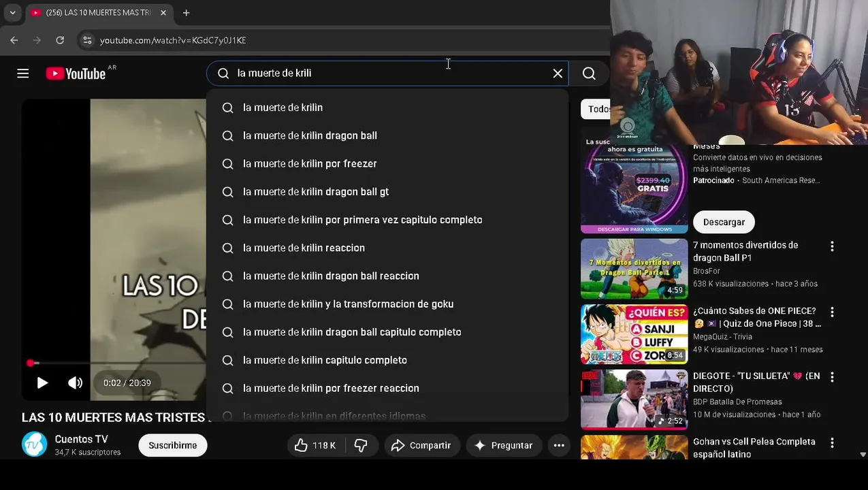The height and width of the screenshot is (490, 868).
Task: Open the YouTube hamburger guide menu
Action: pyautogui.click(x=23, y=73)
